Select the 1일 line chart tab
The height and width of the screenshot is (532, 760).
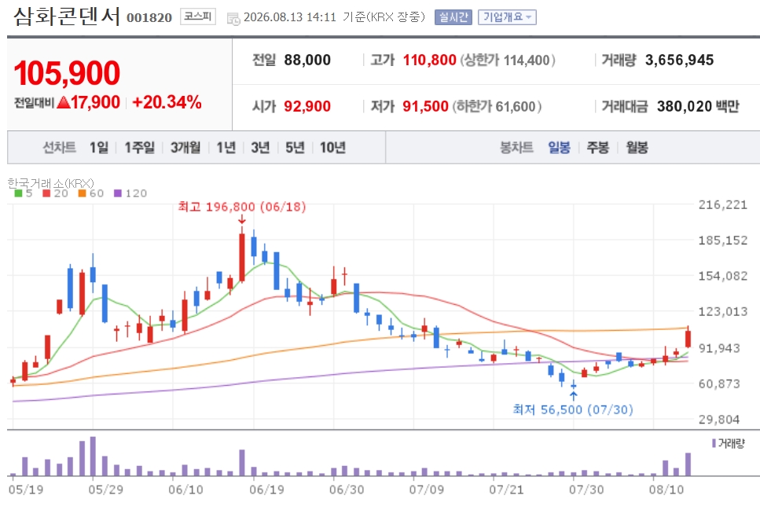click(99, 147)
